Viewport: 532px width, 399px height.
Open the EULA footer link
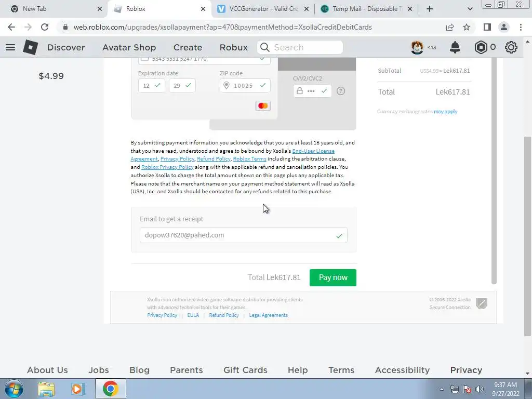click(193, 315)
